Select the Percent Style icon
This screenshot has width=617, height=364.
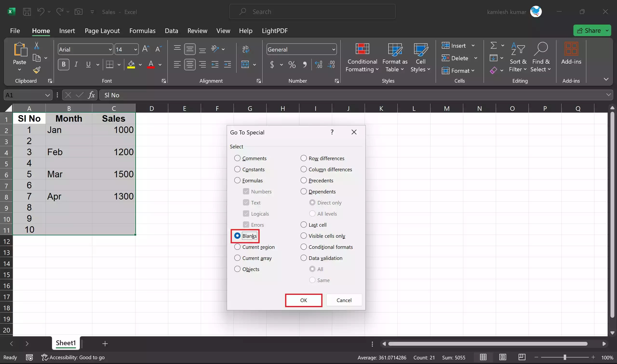292,64
